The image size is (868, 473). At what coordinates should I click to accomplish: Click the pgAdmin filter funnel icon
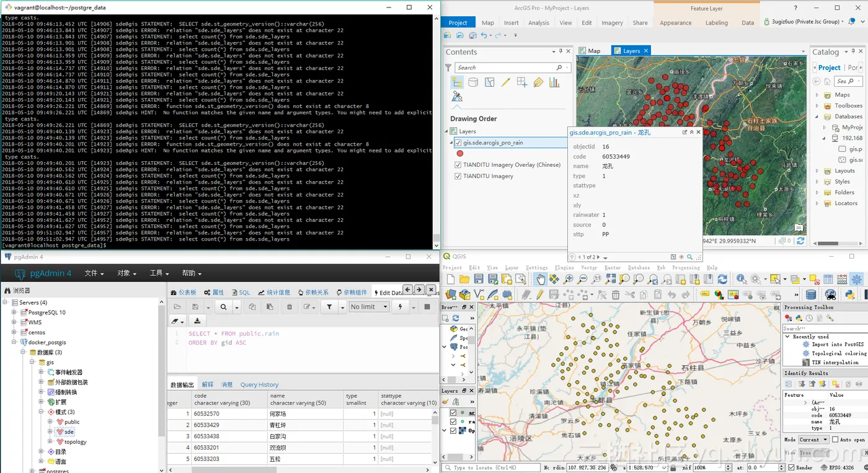(329, 307)
